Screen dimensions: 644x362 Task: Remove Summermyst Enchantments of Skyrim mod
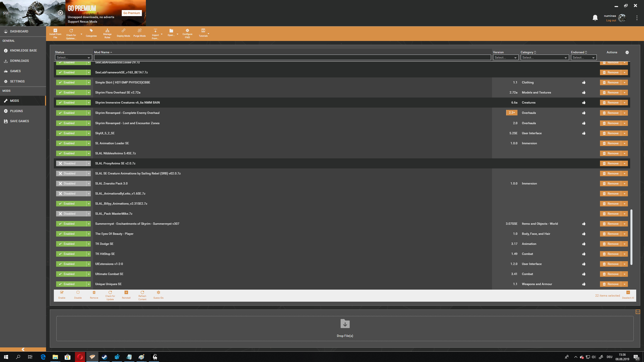(x=611, y=224)
